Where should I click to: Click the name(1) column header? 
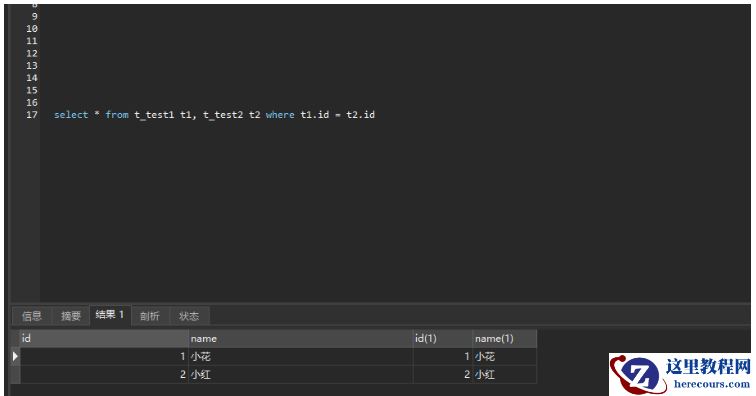click(x=504, y=339)
